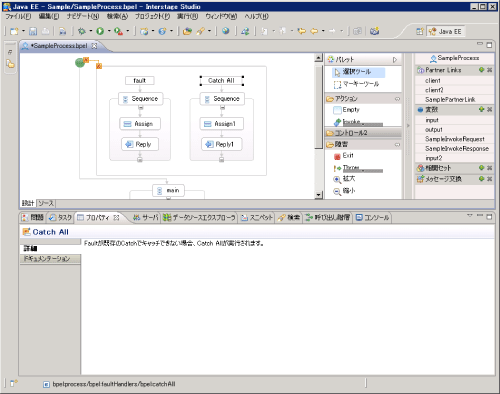Switch to the ソース editor tab

46,203
